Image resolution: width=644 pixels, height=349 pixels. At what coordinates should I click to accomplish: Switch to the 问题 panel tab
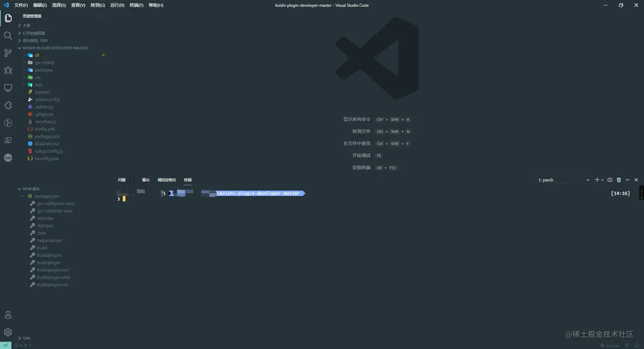coord(122,180)
